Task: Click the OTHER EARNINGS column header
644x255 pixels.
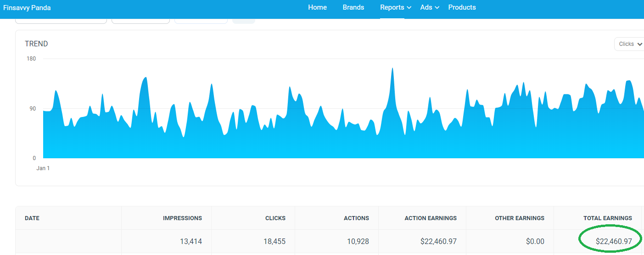Action: click(519, 218)
